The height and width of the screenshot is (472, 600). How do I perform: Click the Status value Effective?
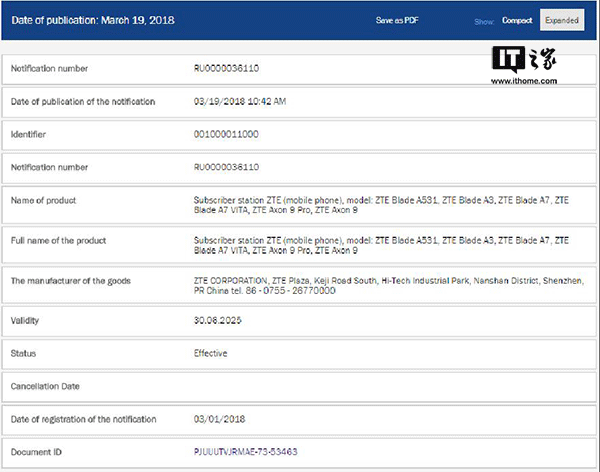pos(210,353)
